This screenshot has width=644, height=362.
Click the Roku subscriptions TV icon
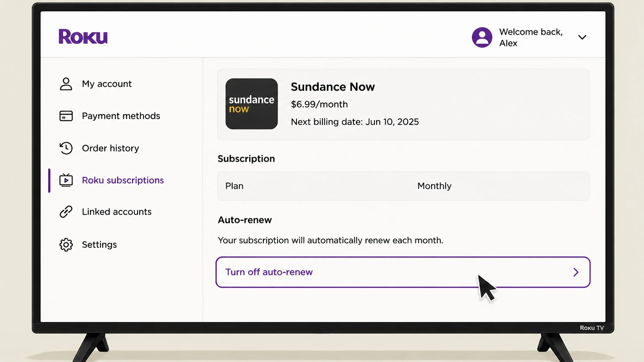tap(66, 180)
